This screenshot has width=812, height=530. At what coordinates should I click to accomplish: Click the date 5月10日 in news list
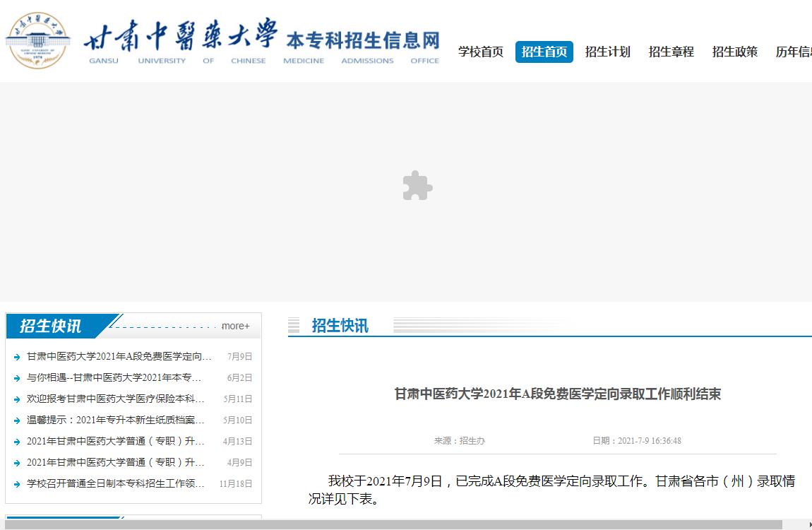[238, 420]
